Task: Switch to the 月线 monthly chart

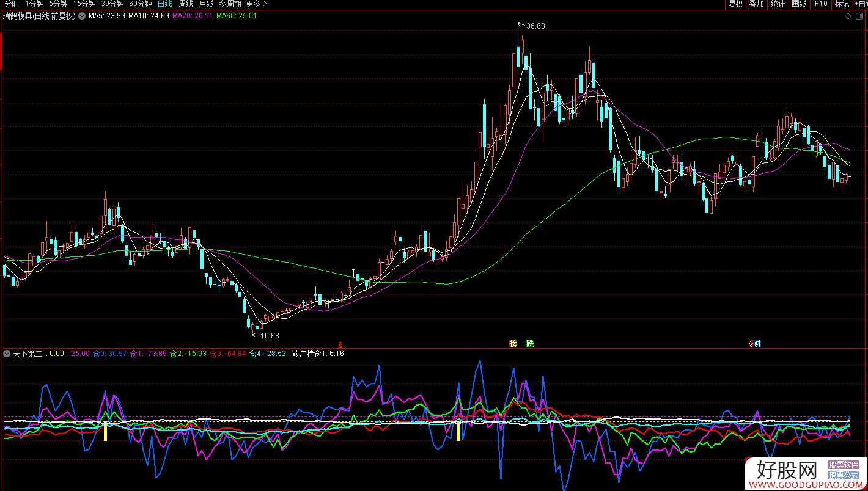Action: click(x=207, y=4)
